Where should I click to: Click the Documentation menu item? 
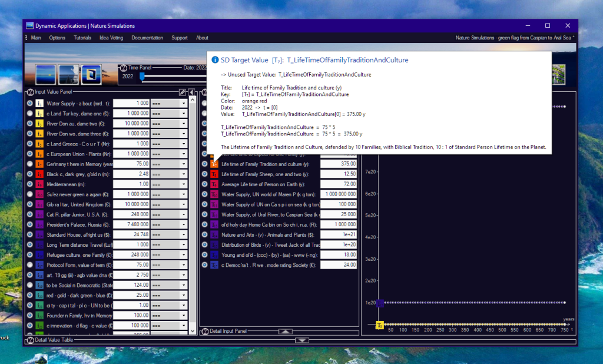[147, 38]
